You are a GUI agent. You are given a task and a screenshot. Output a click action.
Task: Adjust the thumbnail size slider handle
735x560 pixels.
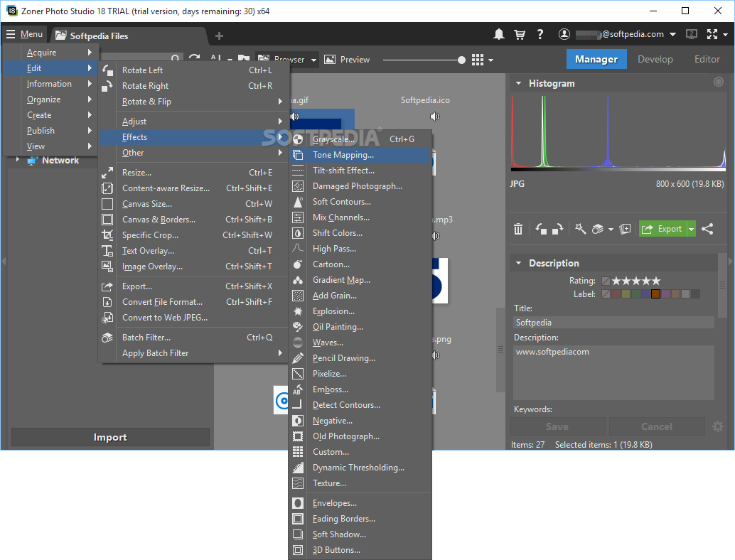[461, 60]
